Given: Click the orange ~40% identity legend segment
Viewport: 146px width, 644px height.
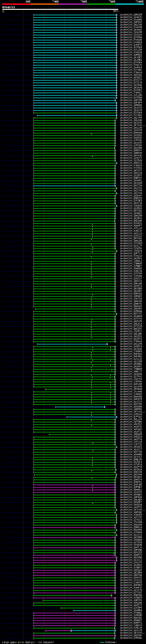Looking at the screenshot, I should pyautogui.click(x=45, y=4).
